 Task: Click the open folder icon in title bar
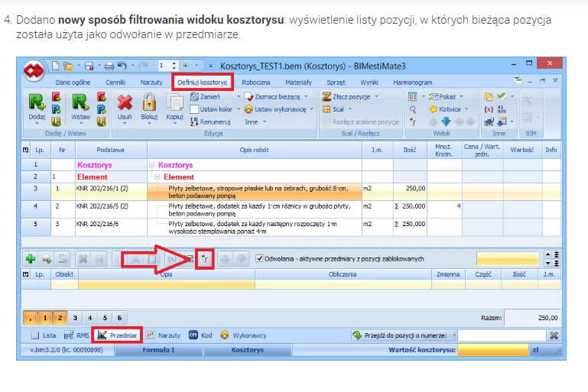[68, 66]
